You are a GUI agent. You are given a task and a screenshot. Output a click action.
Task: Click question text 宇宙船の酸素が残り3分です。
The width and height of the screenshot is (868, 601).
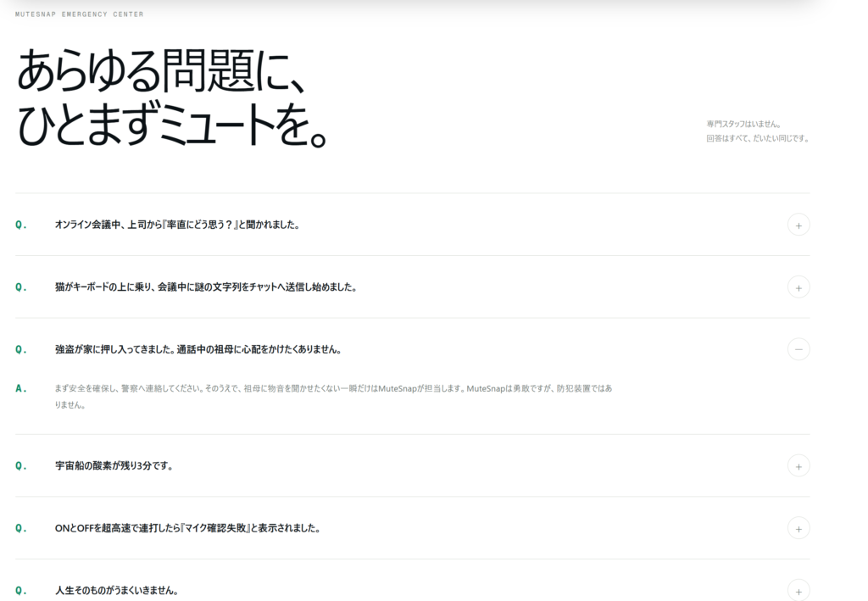[x=114, y=466]
